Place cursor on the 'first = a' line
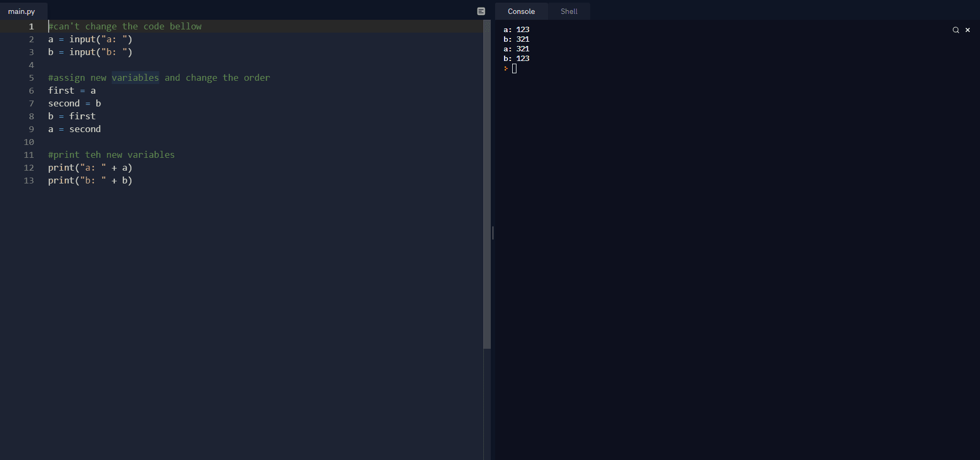980x460 pixels. click(72, 90)
